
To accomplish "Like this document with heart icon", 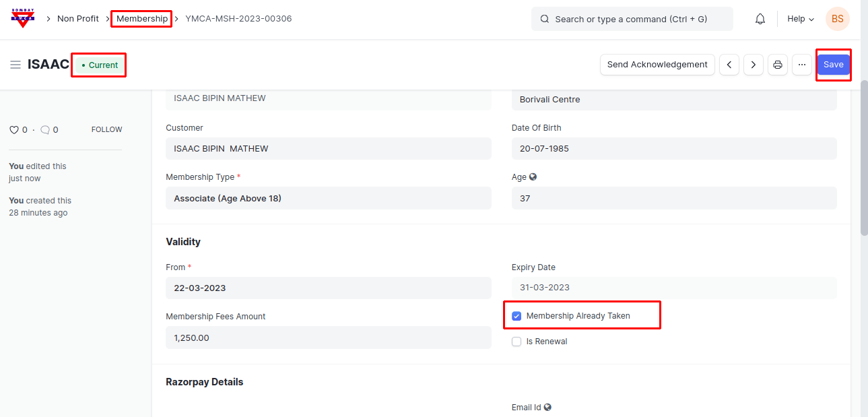I will tap(13, 130).
